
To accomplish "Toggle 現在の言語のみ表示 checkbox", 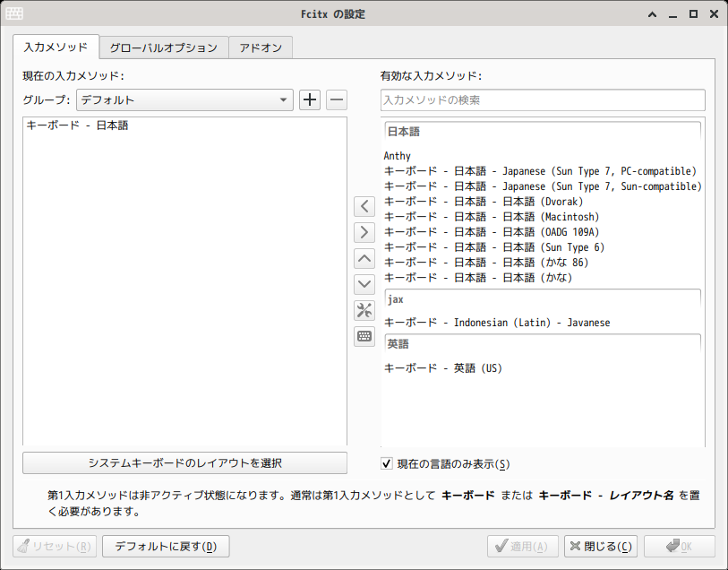I will coord(387,463).
